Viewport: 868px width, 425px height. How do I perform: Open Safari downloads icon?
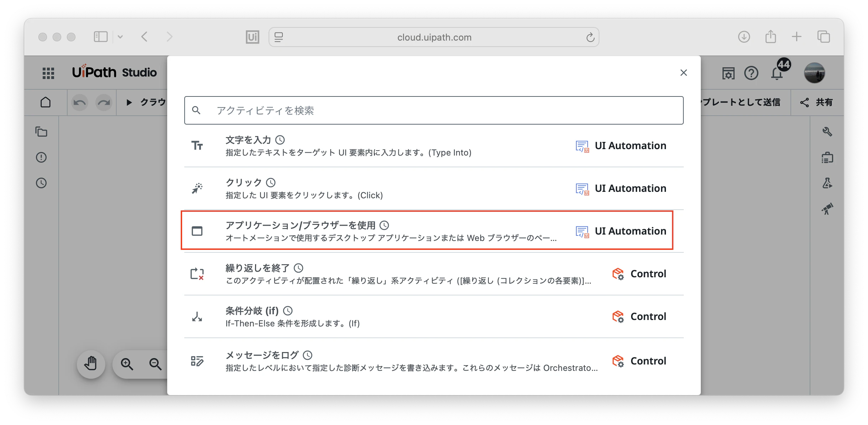pyautogui.click(x=744, y=37)
